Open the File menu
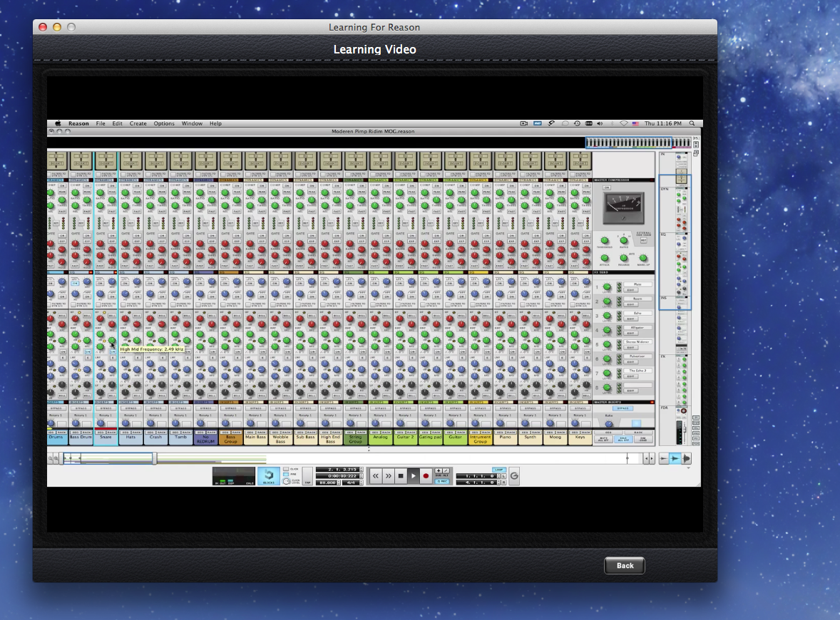Viewport: 840px width, 620px height. point(101,124)
